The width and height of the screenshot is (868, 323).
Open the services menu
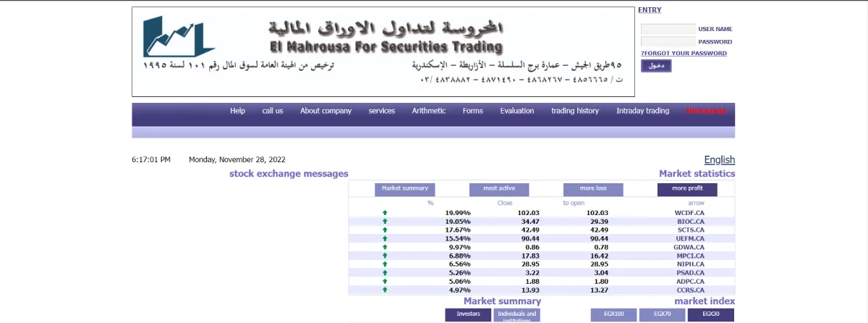(382, 111)
